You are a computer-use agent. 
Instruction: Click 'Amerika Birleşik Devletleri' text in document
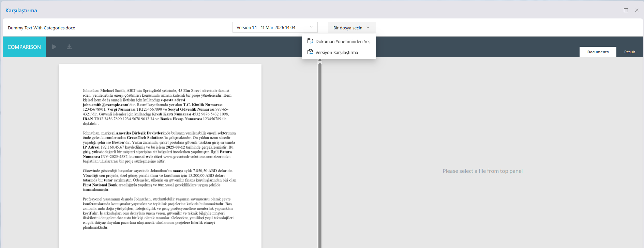point(140,133)
